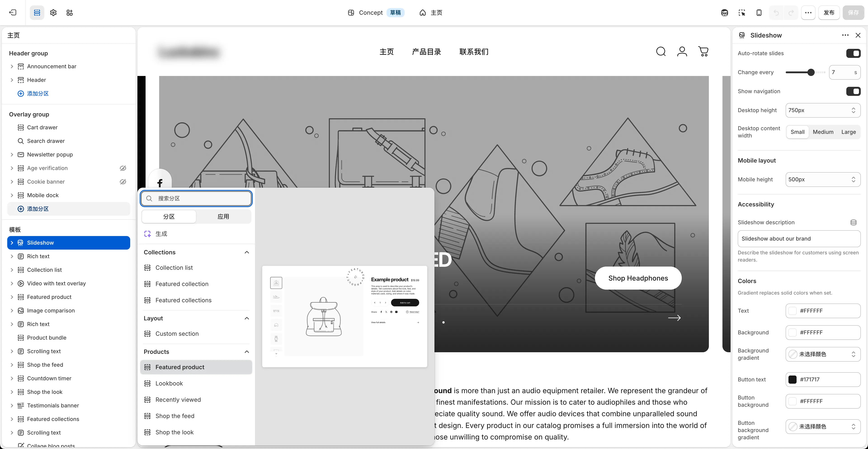Adjust the Change every slider
Viewport: 868px width, 449px height.
(811, 72)
